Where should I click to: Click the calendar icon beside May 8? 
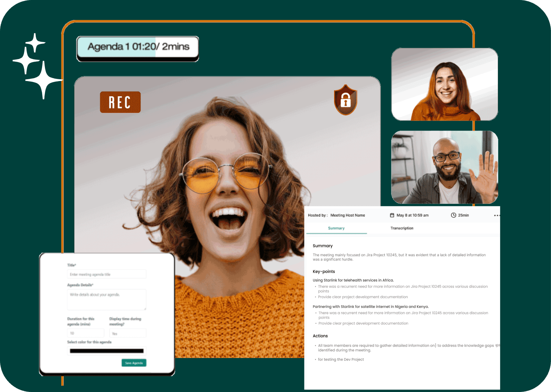392,215
